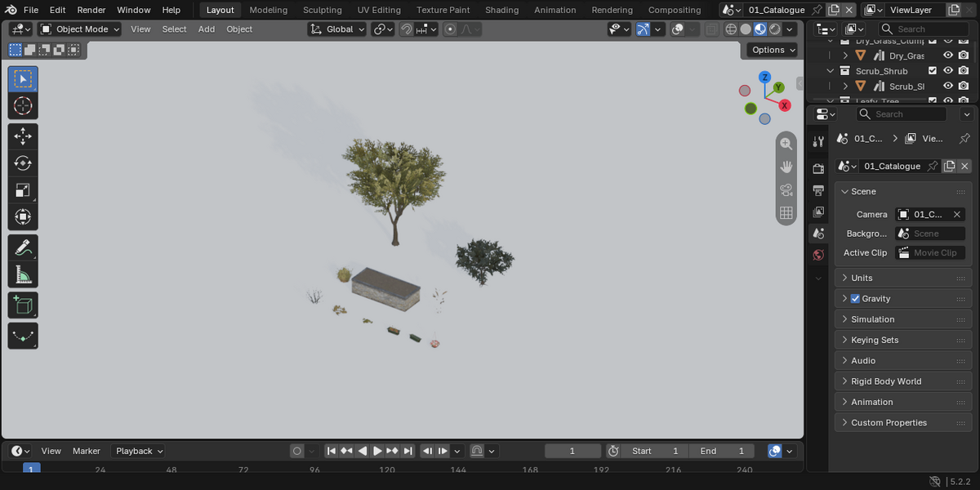Open the Render properties tab
Screen dimensions: 980x490
[818, 168]
